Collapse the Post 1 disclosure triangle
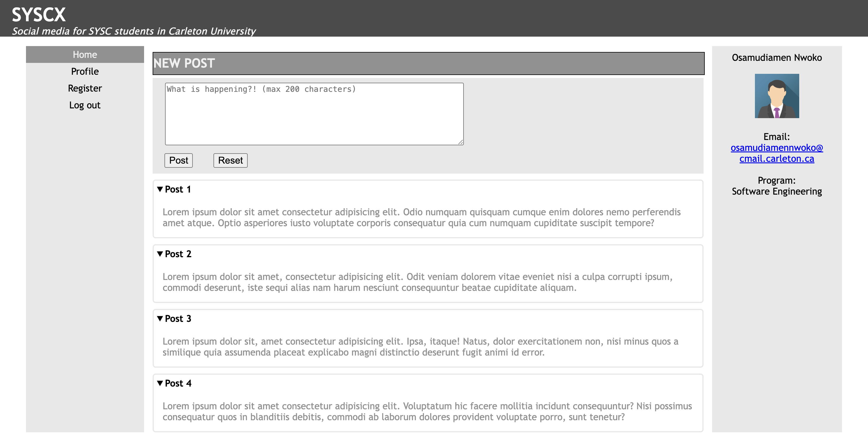Screen dimensions: 868x440 tap(160, 189)
